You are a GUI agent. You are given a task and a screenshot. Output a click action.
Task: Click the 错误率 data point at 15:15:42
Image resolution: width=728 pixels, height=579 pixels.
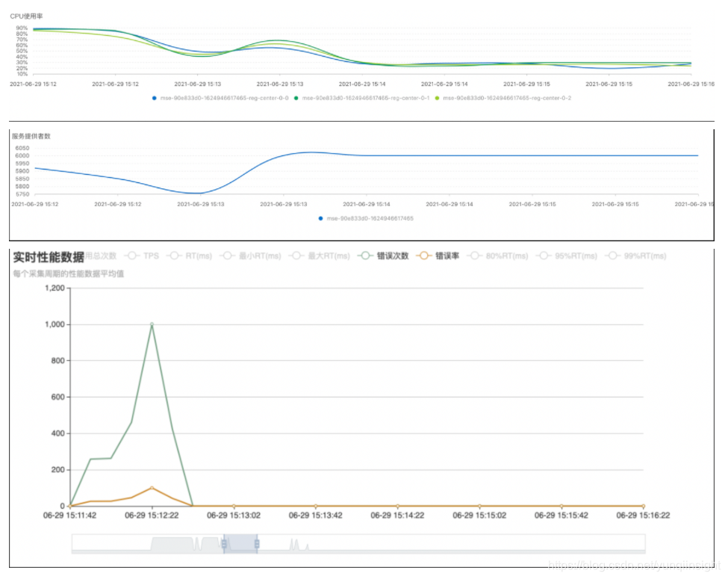click(561, 506)
